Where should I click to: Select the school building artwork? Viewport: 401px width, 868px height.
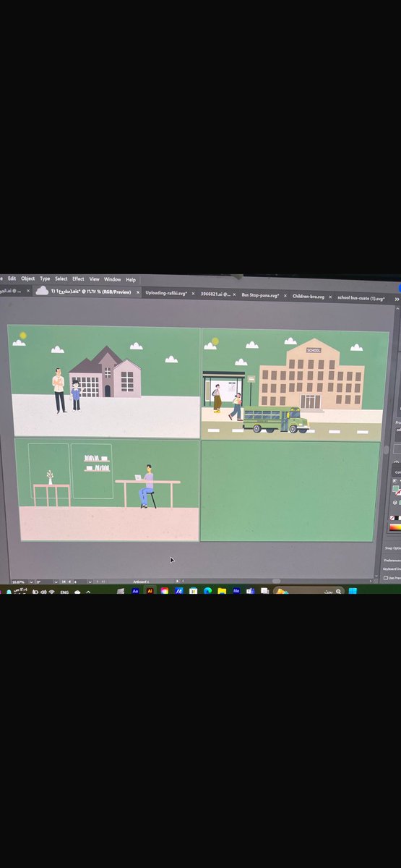click(x=311, y=374)
